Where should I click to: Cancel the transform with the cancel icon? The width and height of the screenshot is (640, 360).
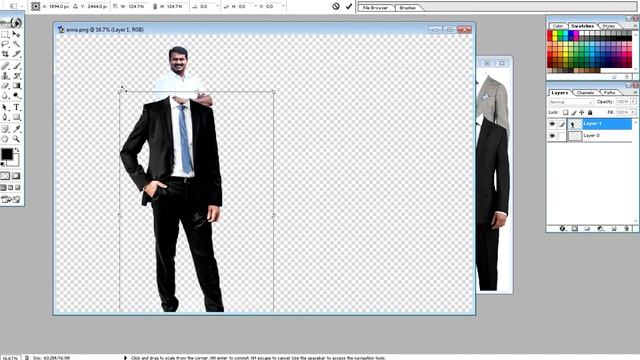[x=336, y=6]
